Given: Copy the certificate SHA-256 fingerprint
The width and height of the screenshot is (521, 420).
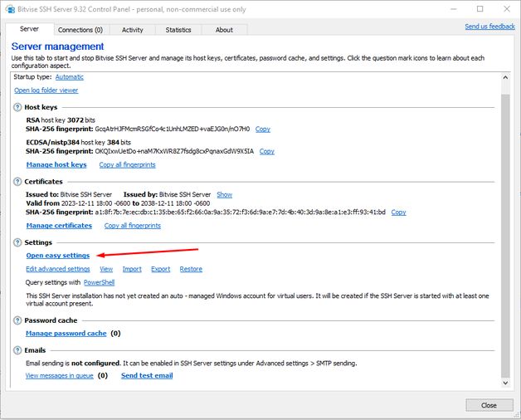Looking at the screenshot, I should coord(399,212).
